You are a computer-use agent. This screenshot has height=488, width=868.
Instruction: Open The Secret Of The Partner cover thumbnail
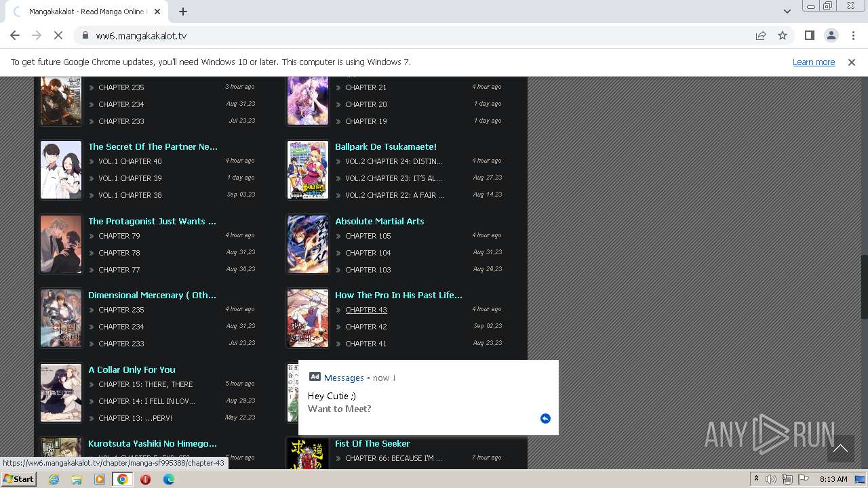click(61, 170)
